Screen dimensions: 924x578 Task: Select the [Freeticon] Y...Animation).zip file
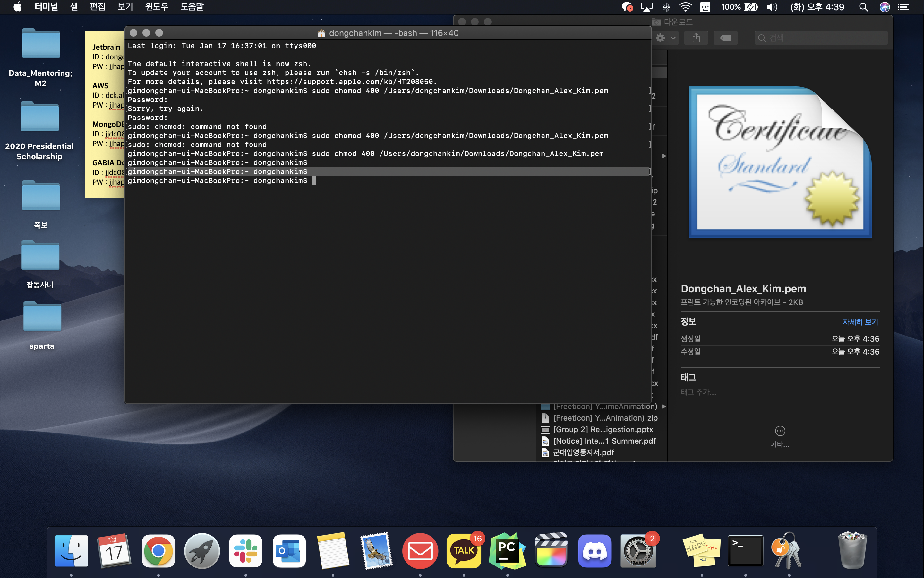(x=599, y=418)
